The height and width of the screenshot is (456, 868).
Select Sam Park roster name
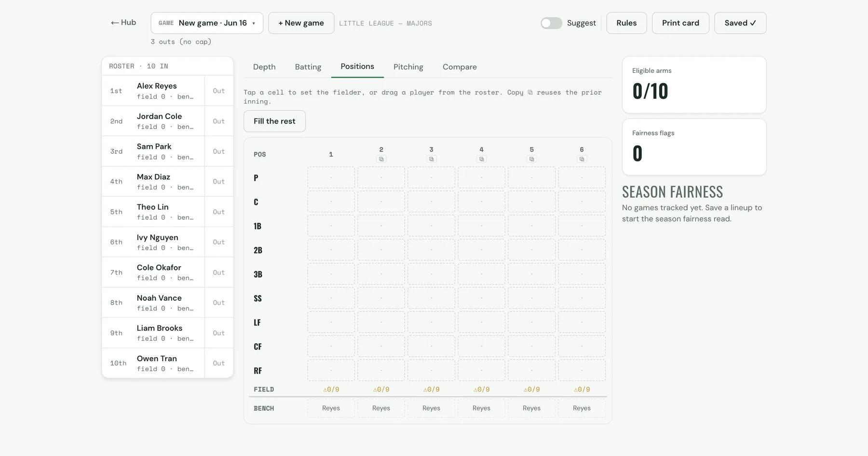(154, 147)
